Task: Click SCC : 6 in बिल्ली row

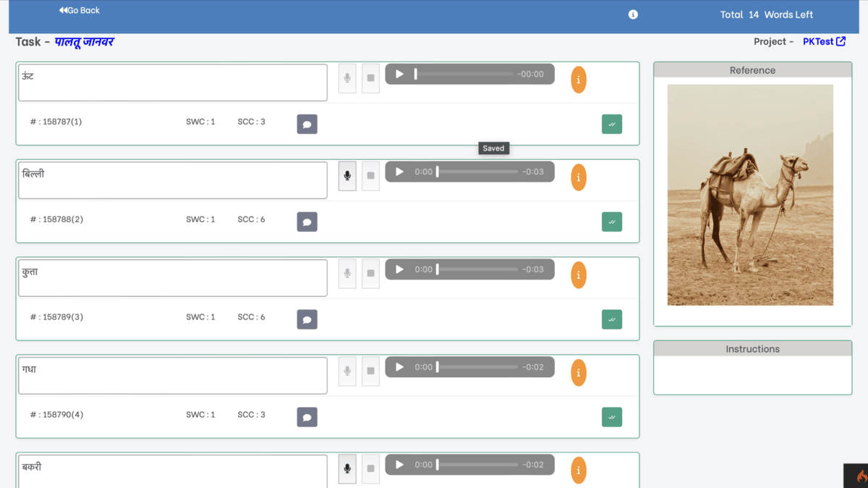Action: click(251, 219)
